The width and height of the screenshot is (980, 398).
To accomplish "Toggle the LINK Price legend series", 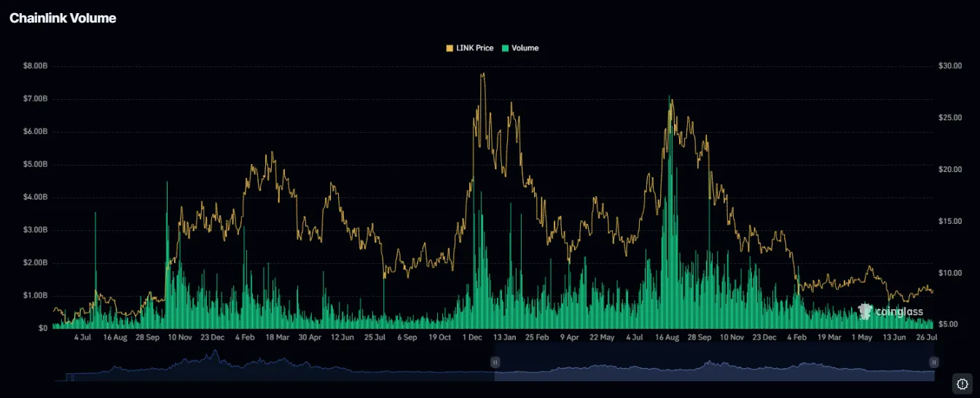I will tap(469, 48).
